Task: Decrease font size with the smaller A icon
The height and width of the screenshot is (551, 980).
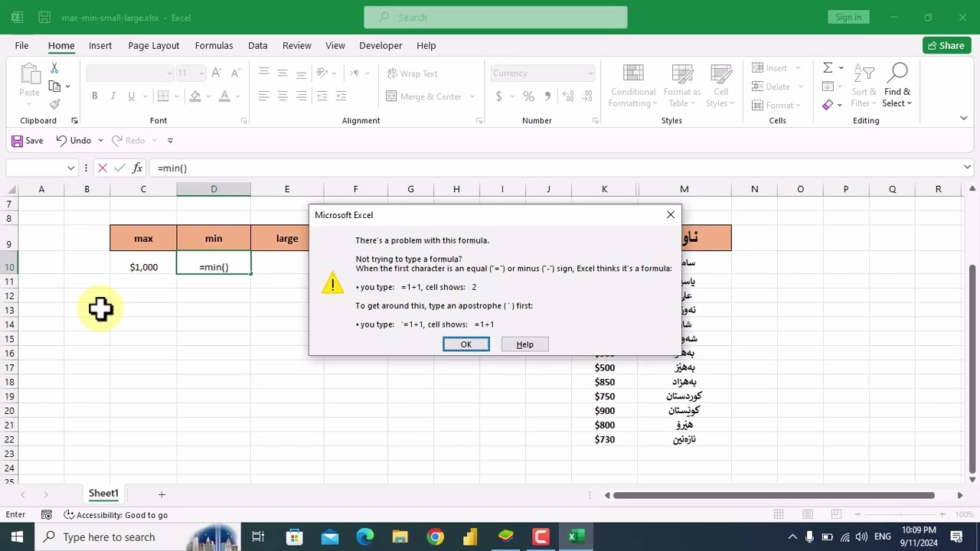Action: pos(234,73)
